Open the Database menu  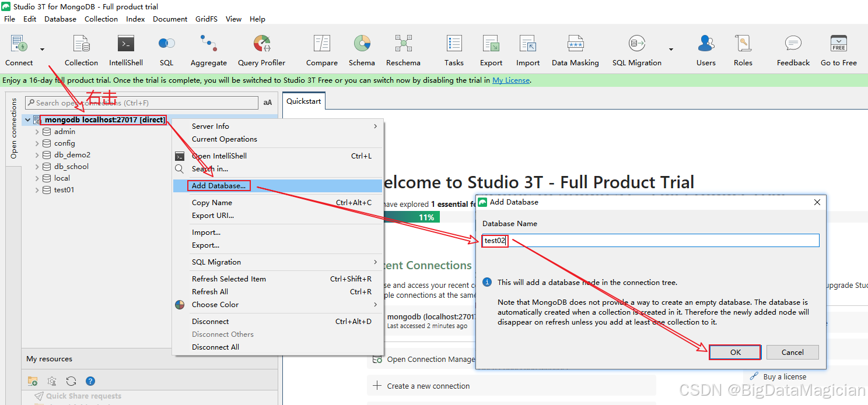(60, 19)
